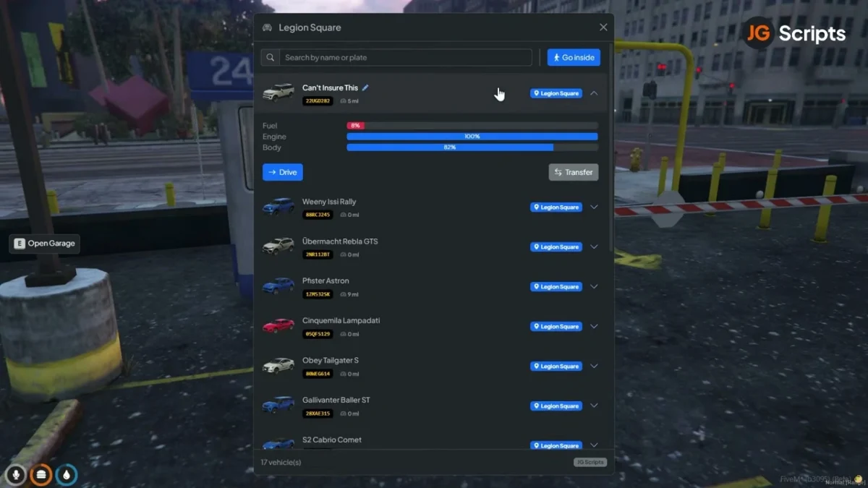Click the Legion Square tag on Can't Insure This
The image size is (868, 488).
pos(556,93)
